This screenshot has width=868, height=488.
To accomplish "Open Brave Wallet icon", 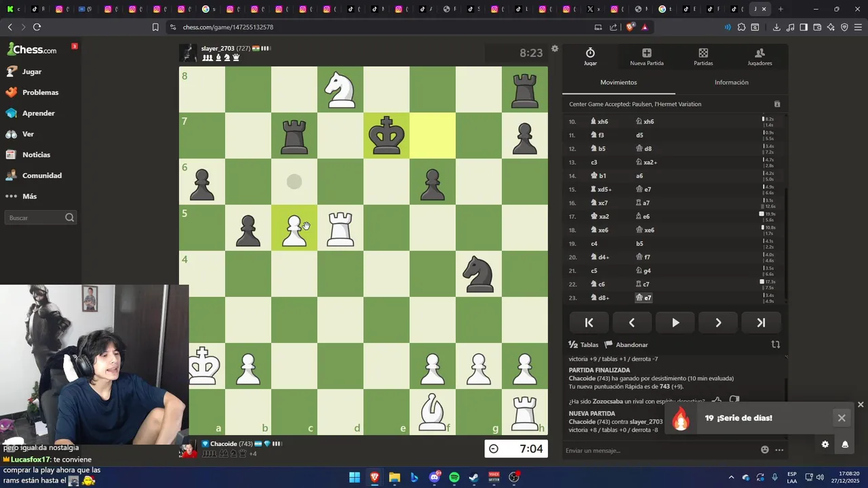I will point(817,27).
